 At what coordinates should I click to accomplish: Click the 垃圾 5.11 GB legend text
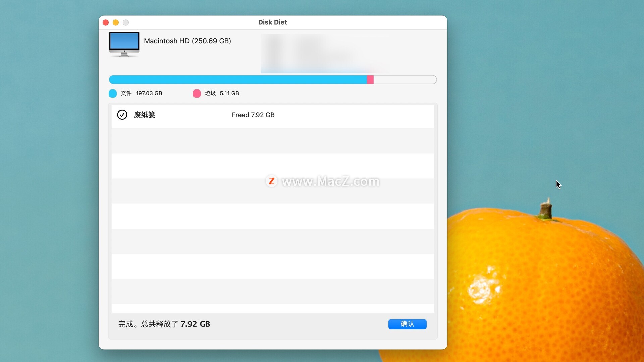pyautogui.click(x=222, y=93)
